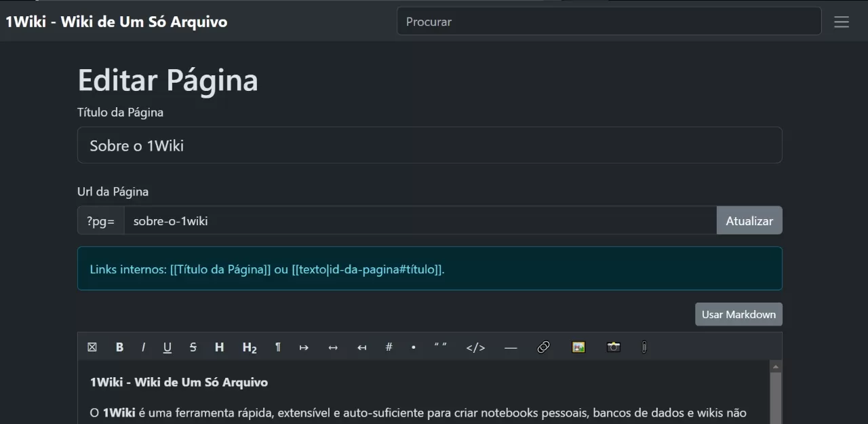The width and height of the screenshot is (868, 424).
Task: Apply underline formatting
Action: 167,347
